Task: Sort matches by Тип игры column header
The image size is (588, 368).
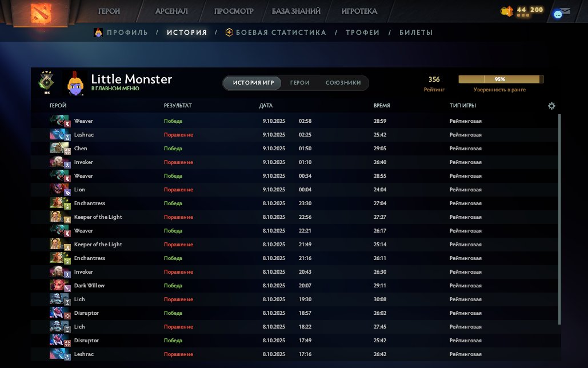Action: [x=462, y=106]
